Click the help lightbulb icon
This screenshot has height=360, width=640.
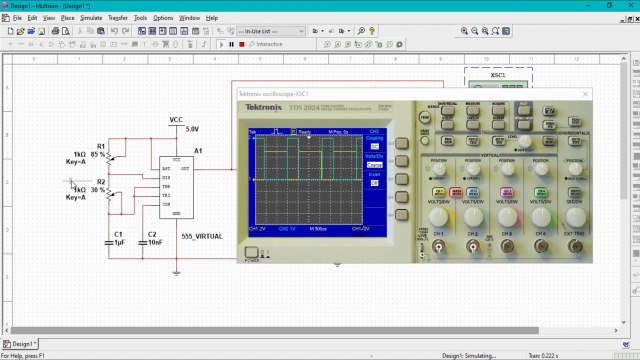point(372,31)
